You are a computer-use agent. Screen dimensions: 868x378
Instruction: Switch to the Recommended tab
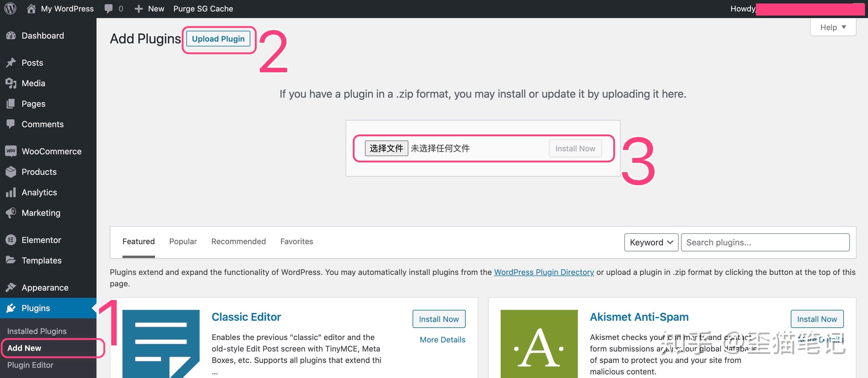239,241
